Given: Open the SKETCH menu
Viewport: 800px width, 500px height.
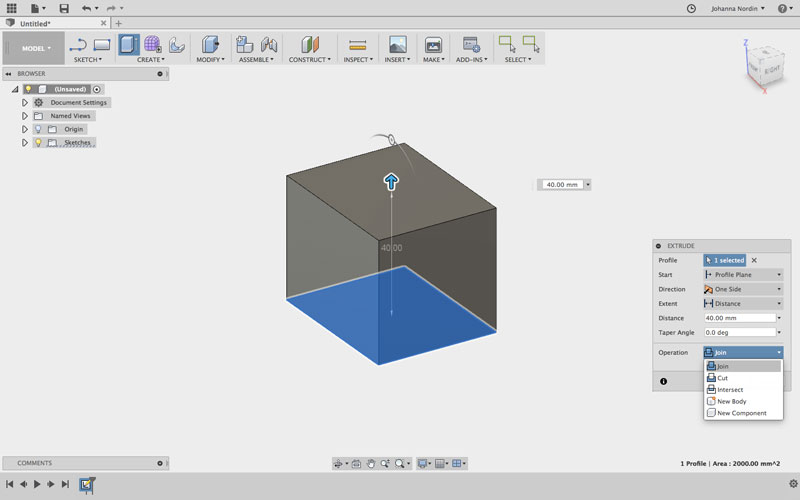Looking at the screenshot, I should click(x=88, y=59).
